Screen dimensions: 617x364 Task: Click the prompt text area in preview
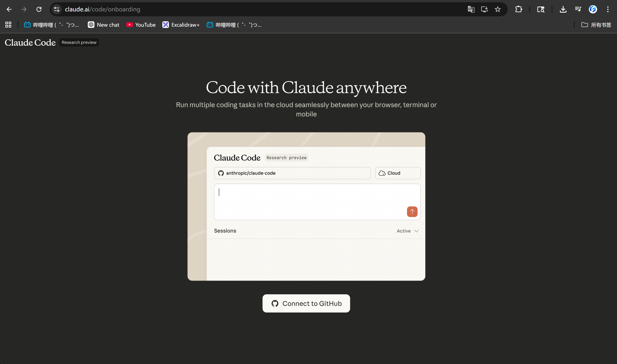pos(317,202)
